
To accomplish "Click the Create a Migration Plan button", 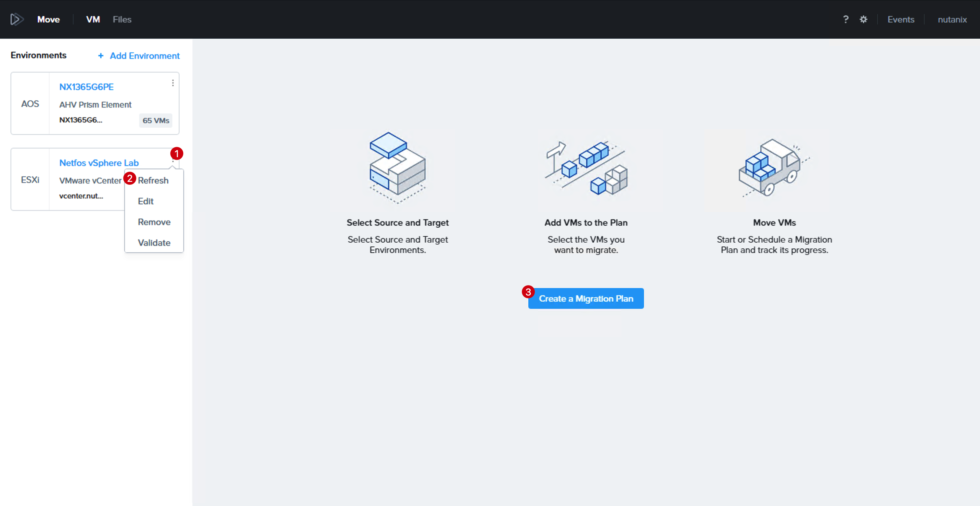I will tap(586, 298).
